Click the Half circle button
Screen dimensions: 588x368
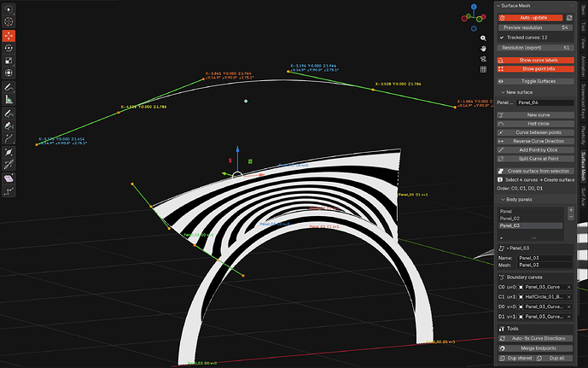(535, 124)
